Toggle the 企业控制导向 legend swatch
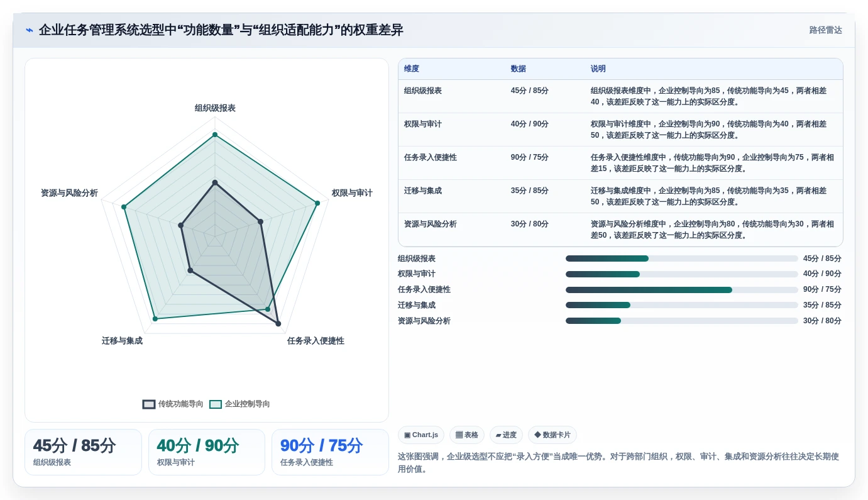This screenshot has width=868, height=500. coord(216,404)
